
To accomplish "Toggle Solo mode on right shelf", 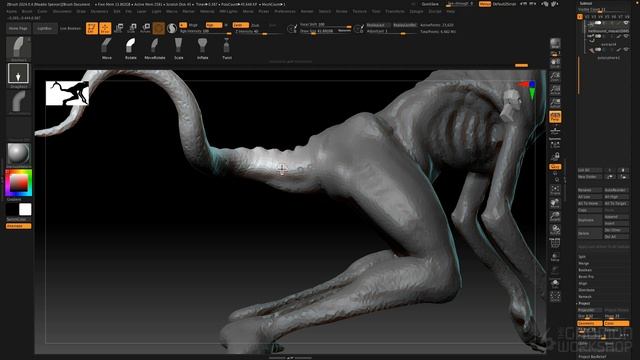I will [x=555, y=284].
